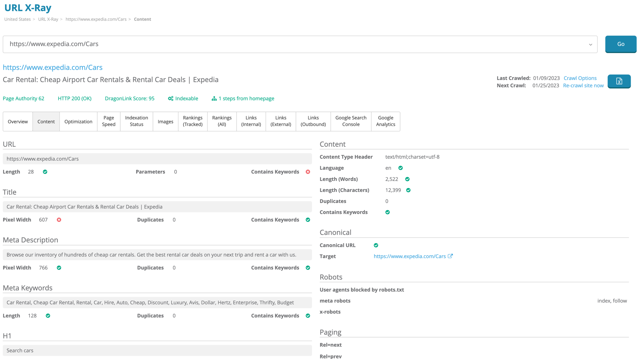Click green check next to Canonical URL
This screenshot has height=359, width=644.
click(x=376, y=245)
